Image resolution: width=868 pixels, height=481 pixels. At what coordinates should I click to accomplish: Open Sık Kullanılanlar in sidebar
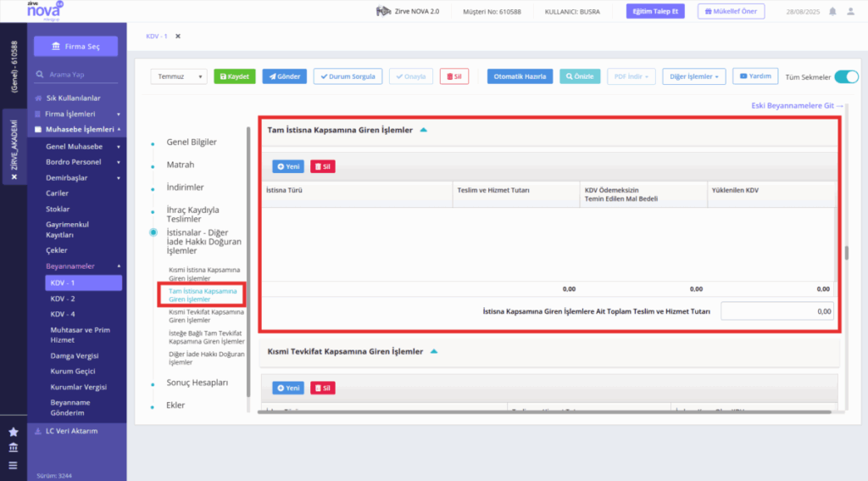point(73,98)
